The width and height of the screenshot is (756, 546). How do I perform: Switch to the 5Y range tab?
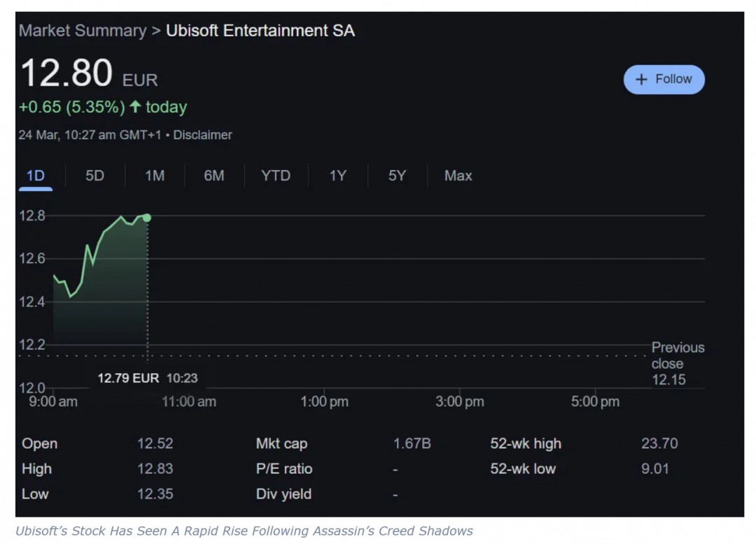[398, 176]
